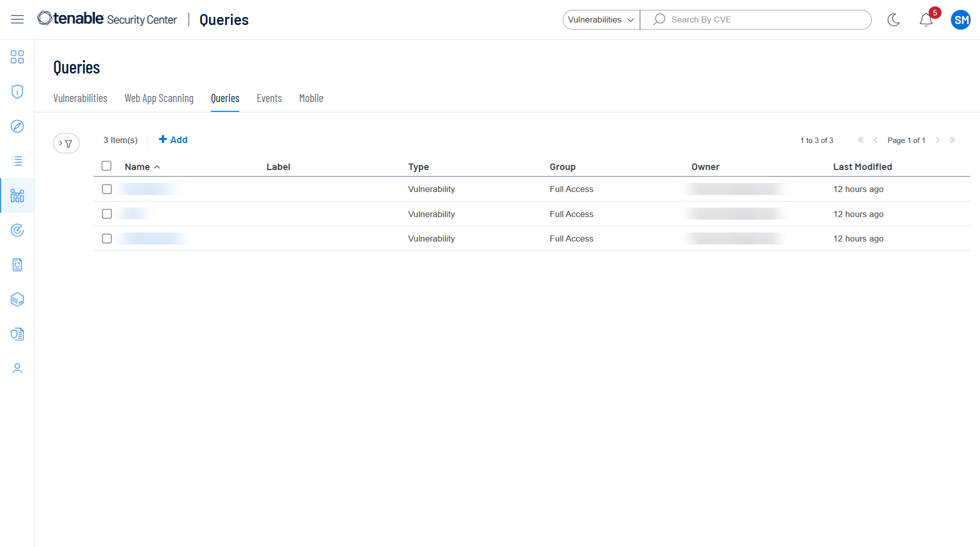Sort by the Owner column header
This screenshot has width=980, height=547.
[x=705, y=167]
